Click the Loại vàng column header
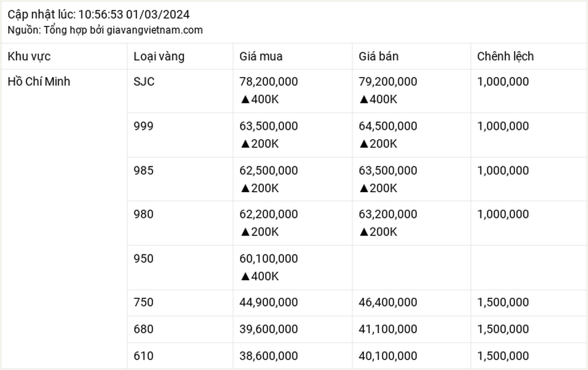Image resolution: width=588 pixels, height=370 pixels. tap(159, 56)
